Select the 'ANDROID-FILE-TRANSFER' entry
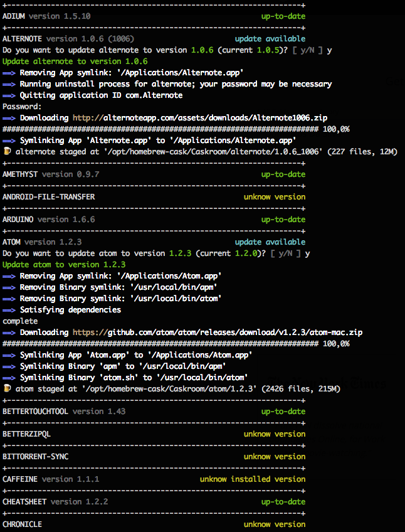This screenshot has height=532, width=405. coord(48,197)
